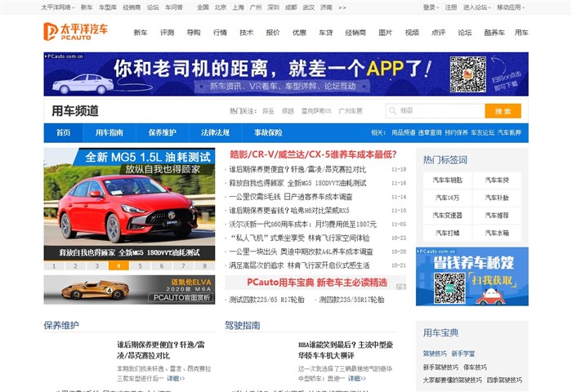The image size is (572, 392).
Task: Click the 驾驶技巧 link in 用车宝典
Action: click(x=435, y=354)
